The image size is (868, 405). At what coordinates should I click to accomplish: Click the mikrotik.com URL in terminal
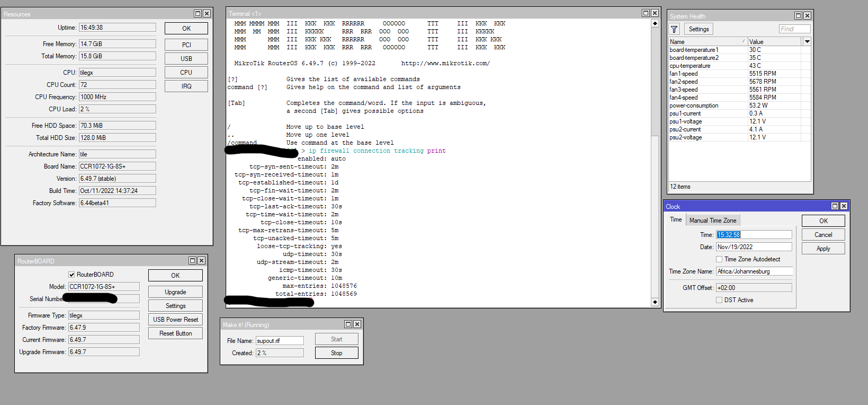click(x=445, y=63)
